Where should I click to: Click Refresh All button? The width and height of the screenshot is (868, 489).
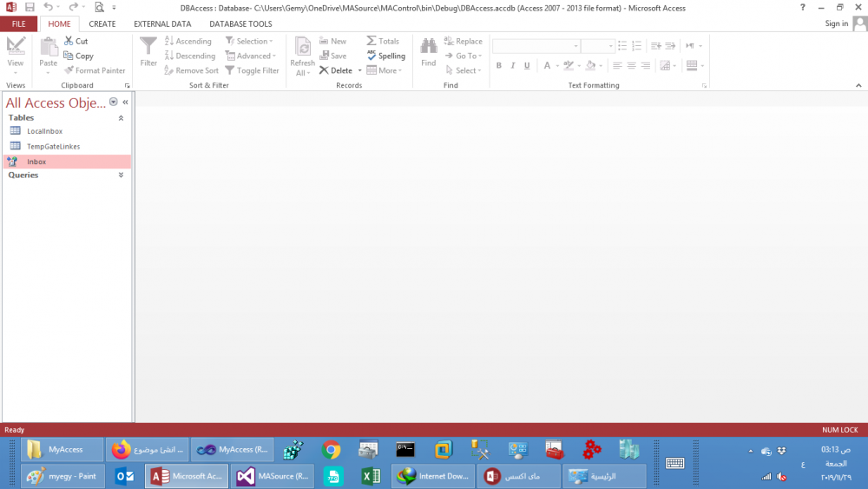[302, 56]
